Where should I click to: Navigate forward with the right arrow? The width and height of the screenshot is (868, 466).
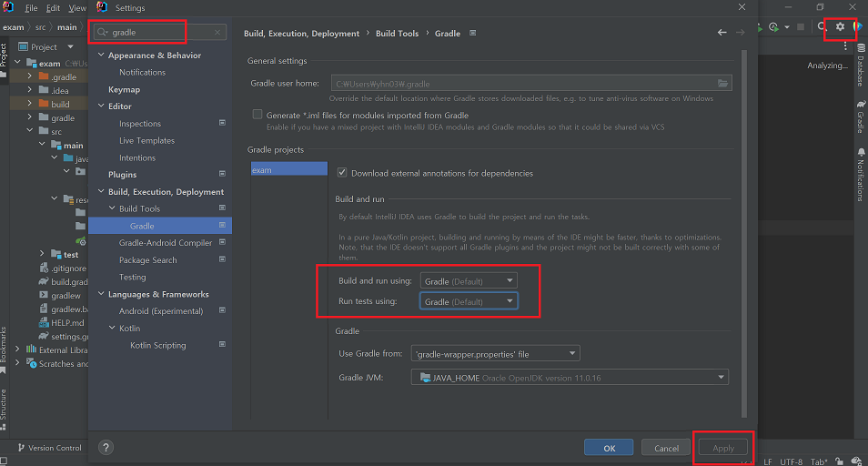click(x=740, y=33)
